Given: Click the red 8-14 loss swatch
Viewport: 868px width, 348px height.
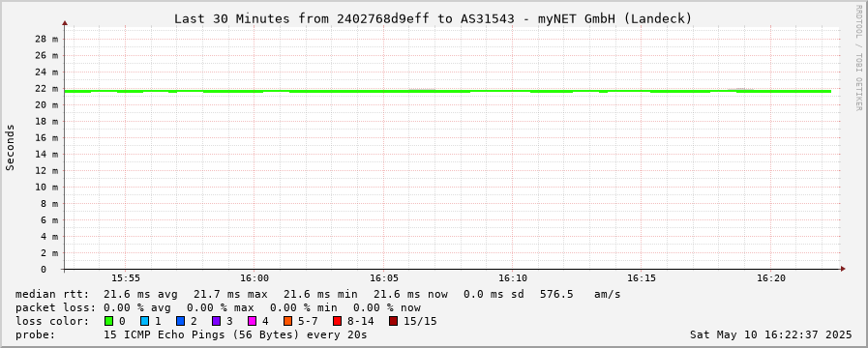Looking at the screenshot, I should pos(337,321).
